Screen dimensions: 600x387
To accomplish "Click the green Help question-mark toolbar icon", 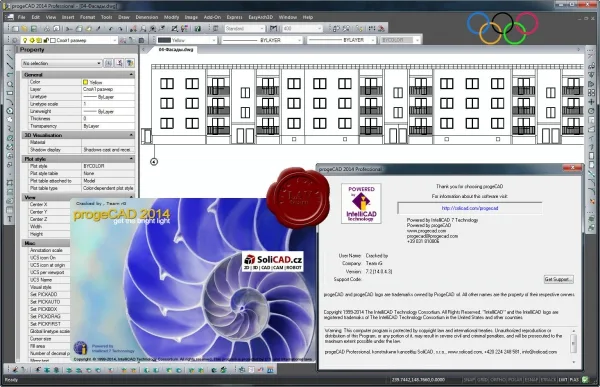I will (197, 29).
